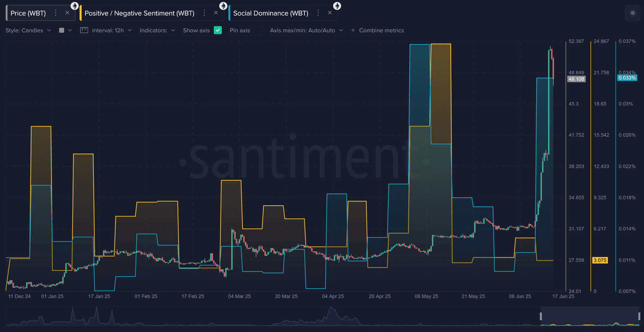Open Social Dominance (WBT) three-dot menu
The image size is (644, 332).
click(318, 13)
